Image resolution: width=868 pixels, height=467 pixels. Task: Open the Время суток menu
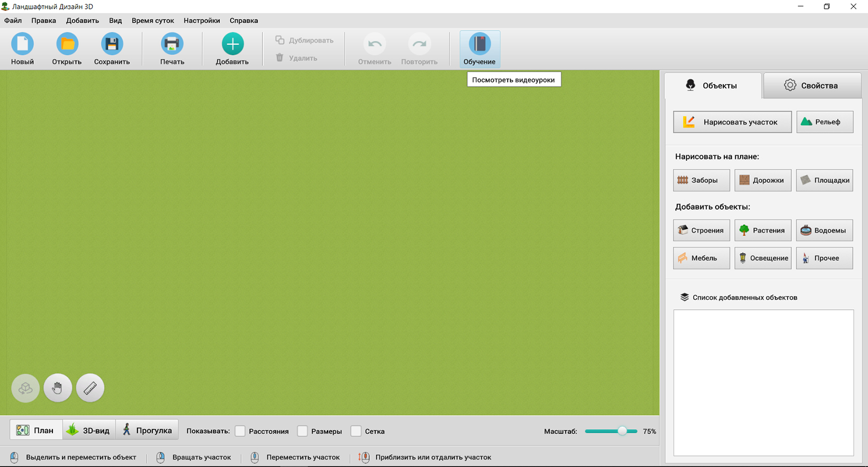[x=152, y=21]
